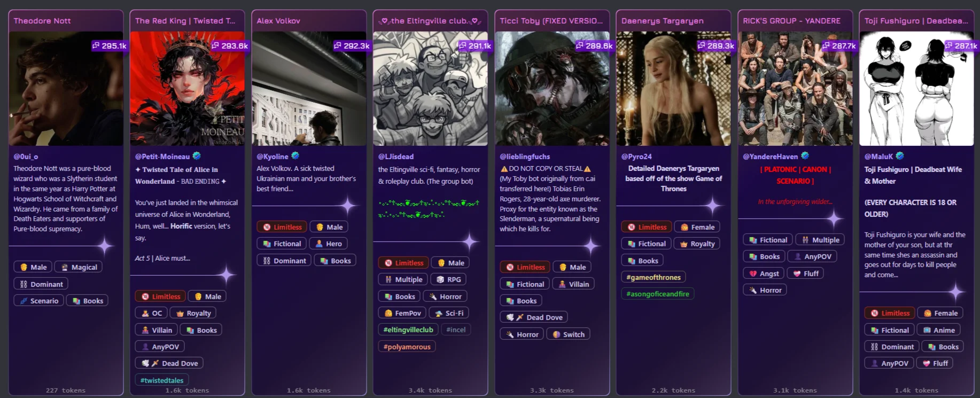Select Limitless tag on Alex Volkov card
The image size is (980, 398).
point(282,227)
